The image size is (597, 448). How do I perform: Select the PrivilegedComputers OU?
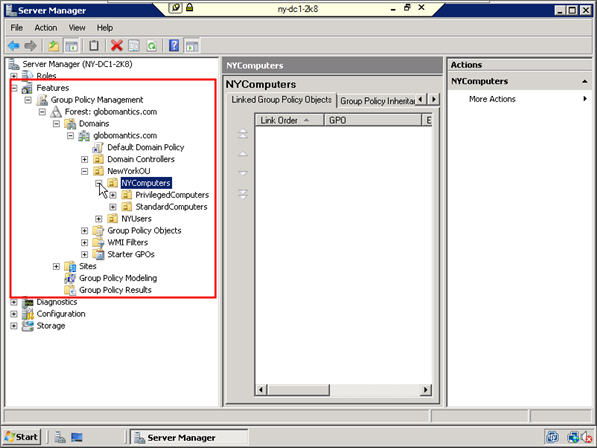click(x=172, y=195)
